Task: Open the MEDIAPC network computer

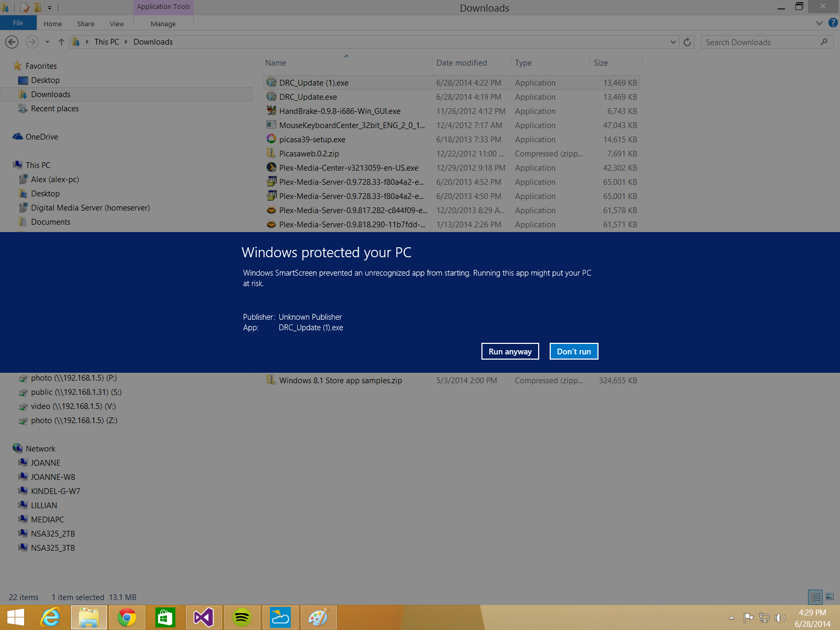Action: (47, 520)
